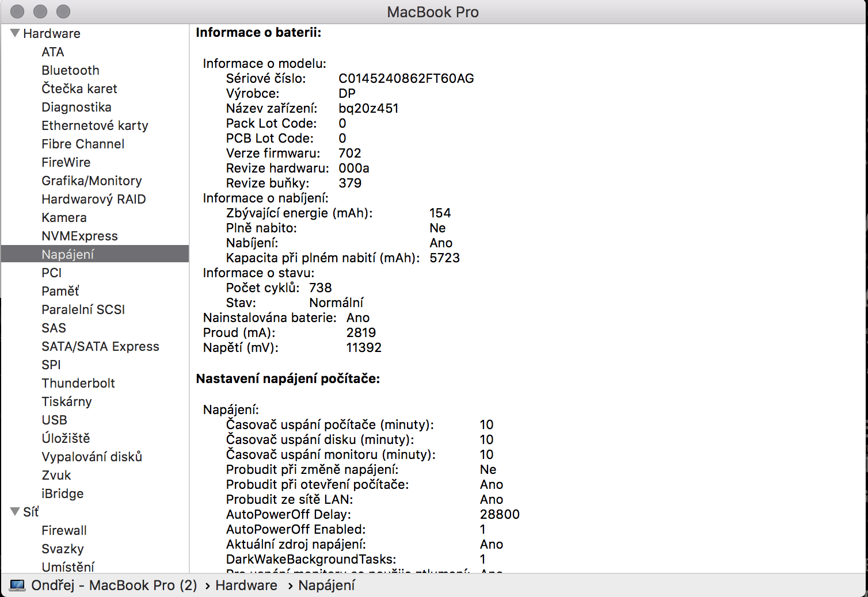
Task: Select Hardwarový RAID in the sidebar
Action: pos(94,199)
